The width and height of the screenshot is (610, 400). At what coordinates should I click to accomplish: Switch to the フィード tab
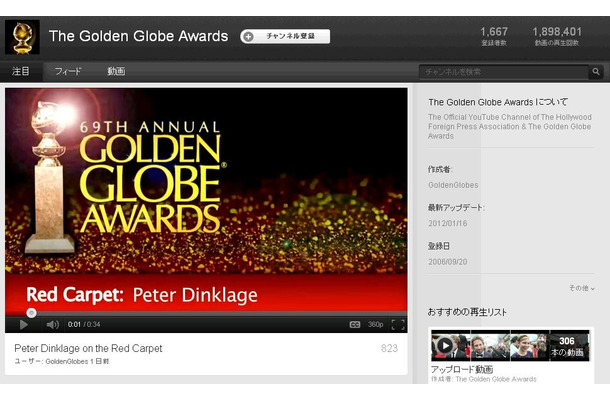[x=68, y=71]
